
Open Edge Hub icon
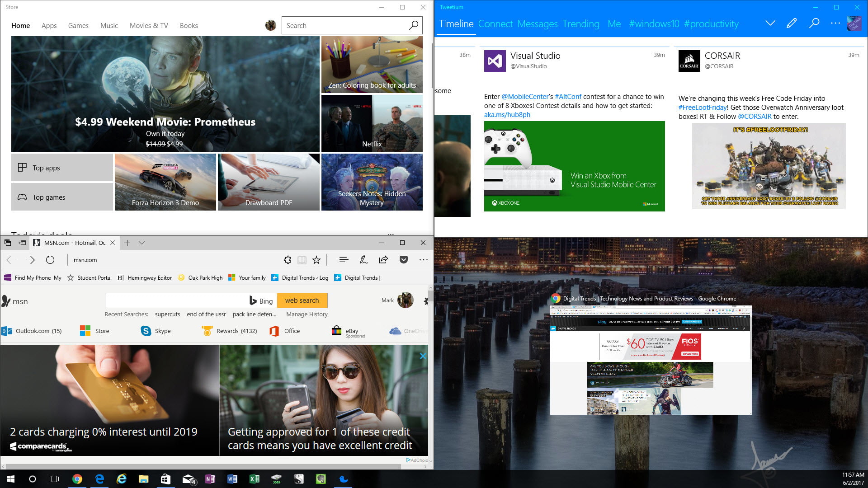(344, 260)
